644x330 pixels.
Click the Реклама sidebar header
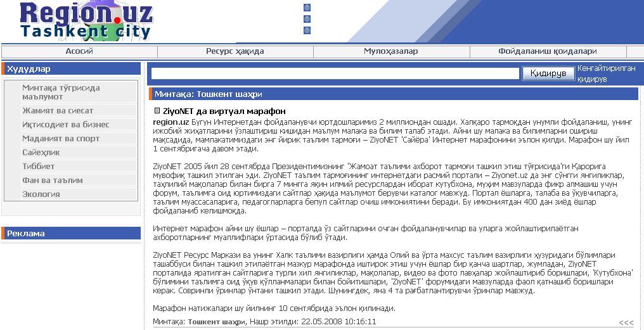pyautogui.click(x=71, y=233)
